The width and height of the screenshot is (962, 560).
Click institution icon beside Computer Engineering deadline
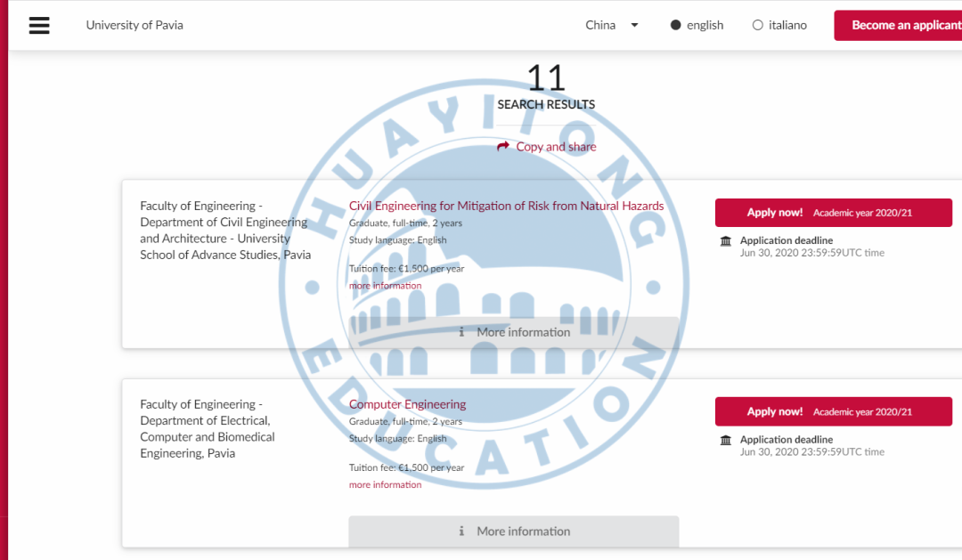click(x=726, y=440)
